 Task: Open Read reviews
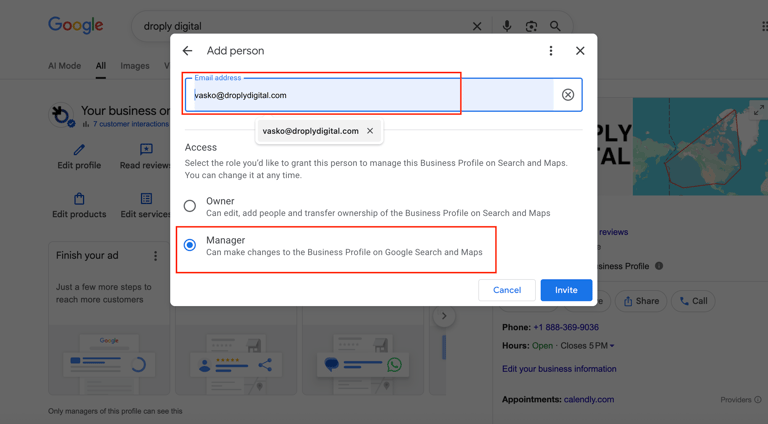pyautogui.click(x=145, y=157)
